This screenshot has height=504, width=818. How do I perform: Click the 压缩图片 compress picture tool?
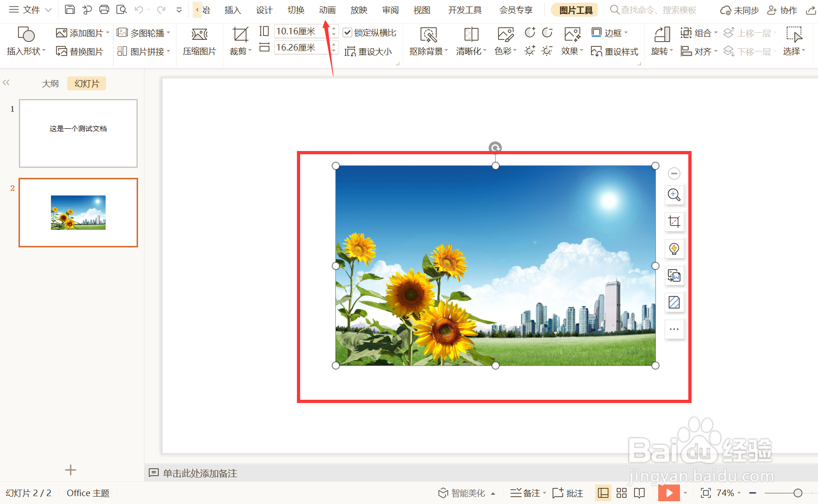(200, 42)
